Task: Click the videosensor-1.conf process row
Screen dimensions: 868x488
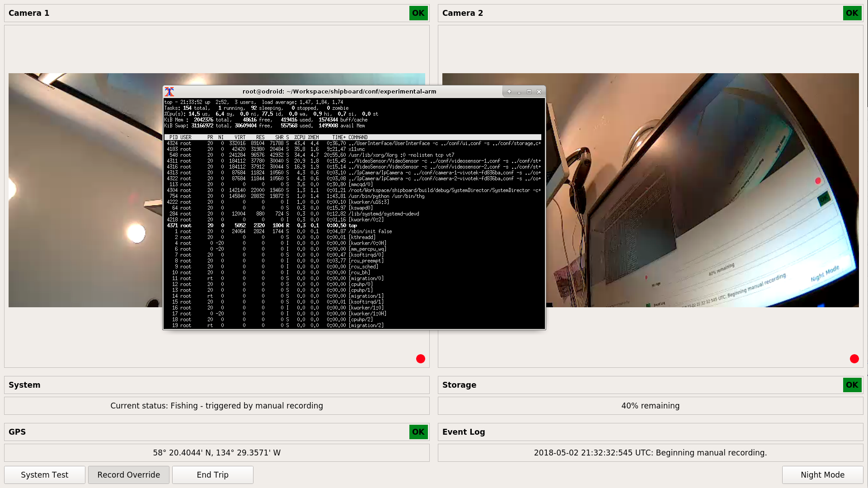Action: pos(353,161)
